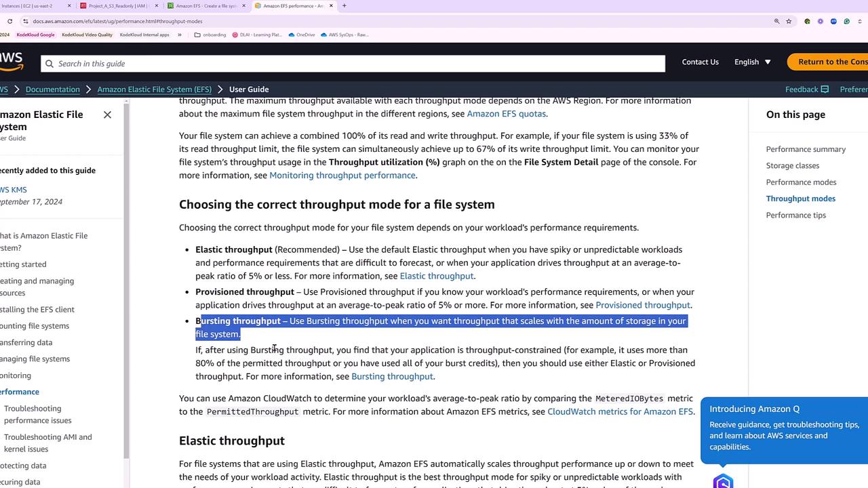Open Monitoring sidebar item

(x=16, y=375)
